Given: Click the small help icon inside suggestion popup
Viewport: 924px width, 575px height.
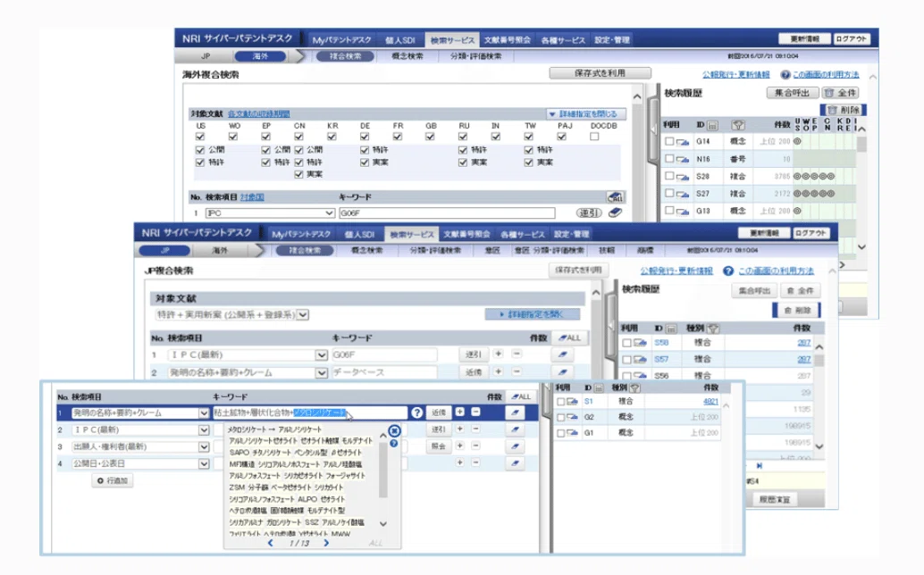Looking at the screenshot, I should pyautogui.click(x=394, y=443).
